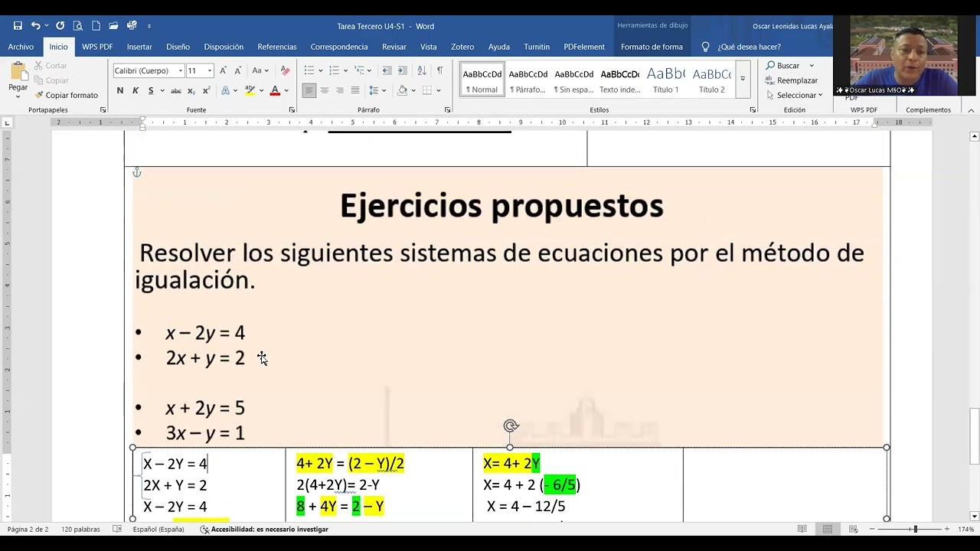Expand borders dropdown arrow

pyautogui.click(x=439, y=90)
